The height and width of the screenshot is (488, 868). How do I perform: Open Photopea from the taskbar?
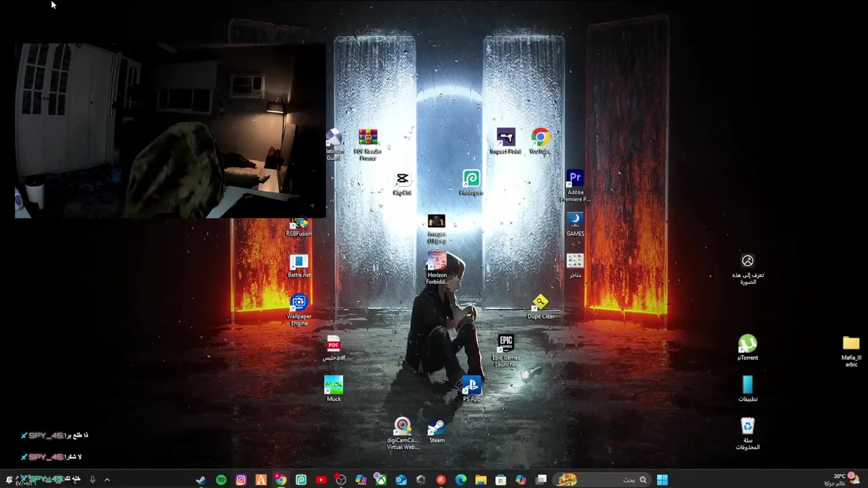[x=301, y=480]
